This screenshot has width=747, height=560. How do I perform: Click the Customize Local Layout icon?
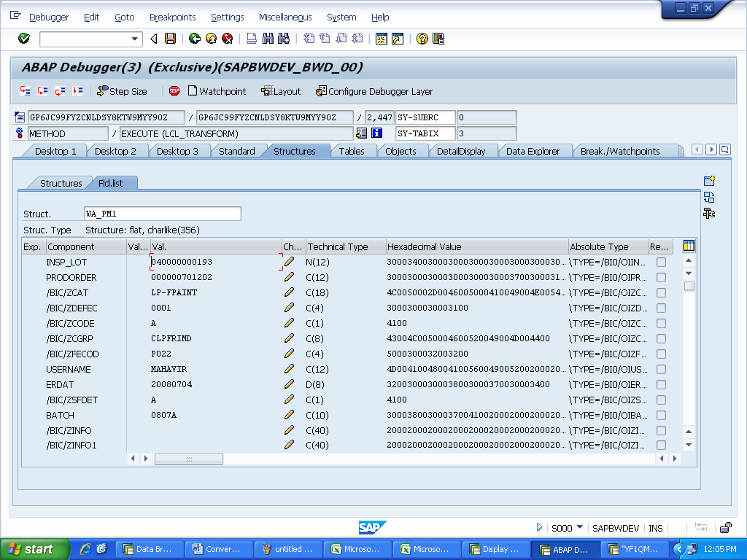438,39
